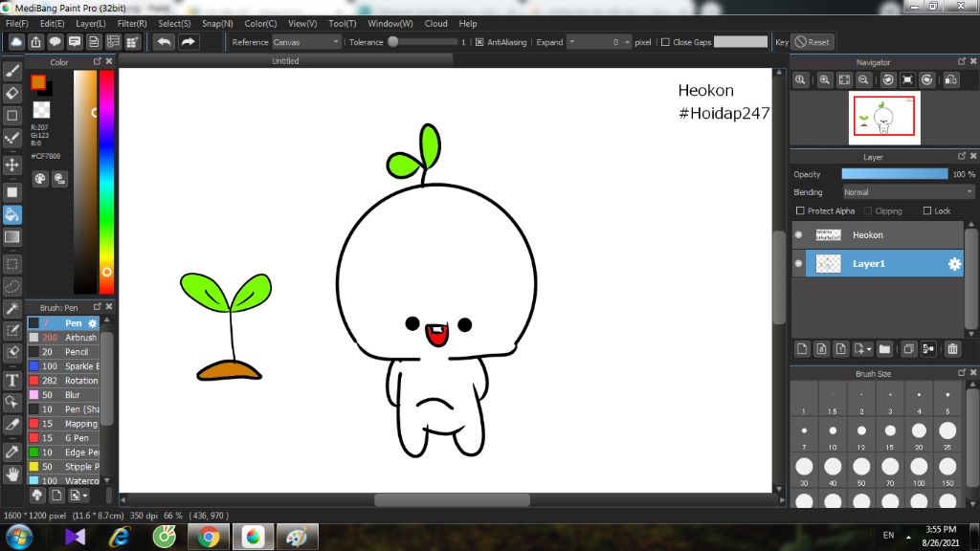Screen dimensions: 980x551
Task: Hide the Heokon layer
Action: 798,235
